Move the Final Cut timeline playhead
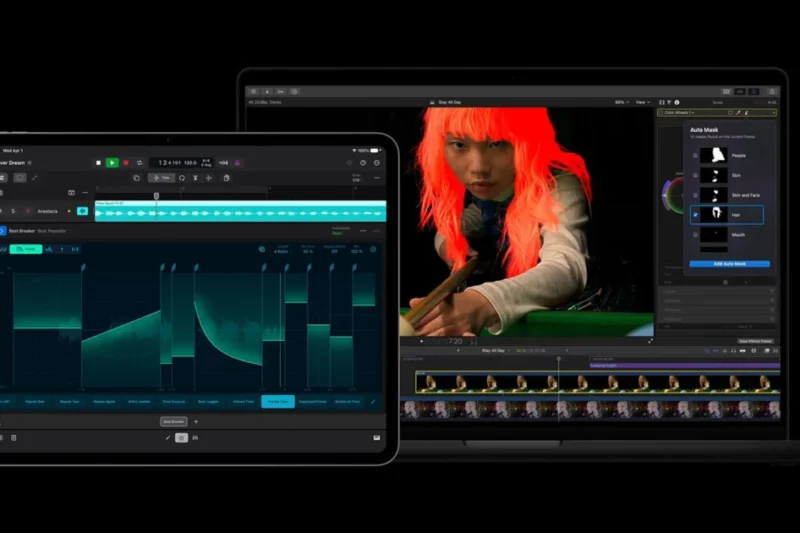The height and width of the screenshot is (533, 800). (x=559, y=360)
